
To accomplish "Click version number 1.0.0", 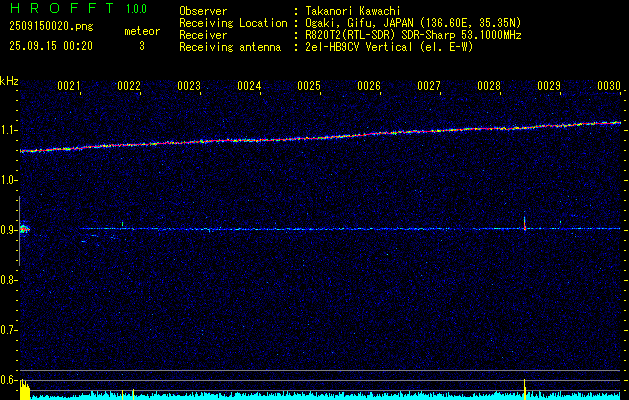I will coord(136,9).
